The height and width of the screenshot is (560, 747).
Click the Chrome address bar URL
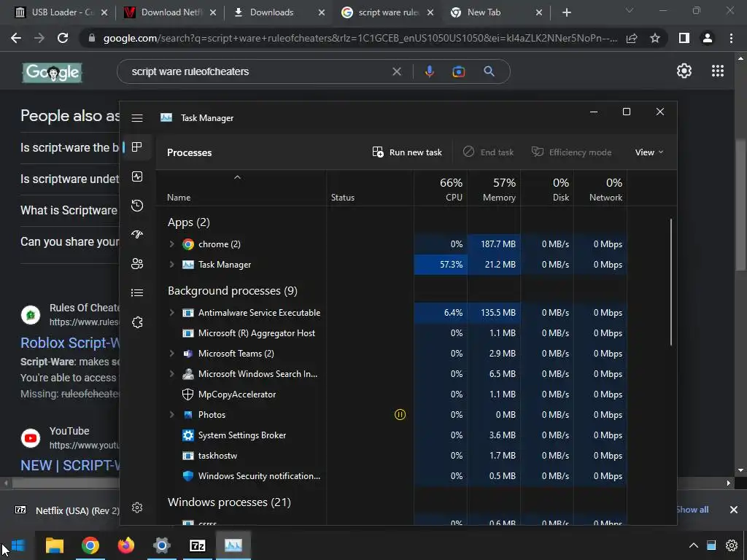coord(360,38)
